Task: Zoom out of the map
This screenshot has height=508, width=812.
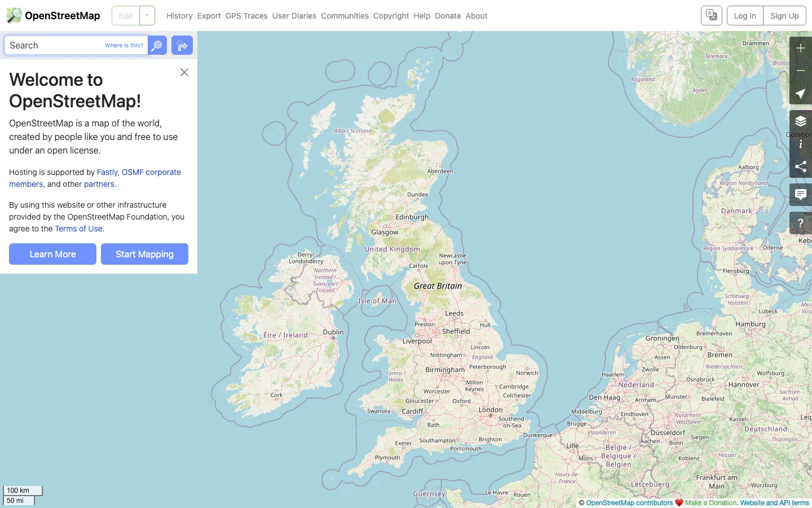Action: coord(801,71)
